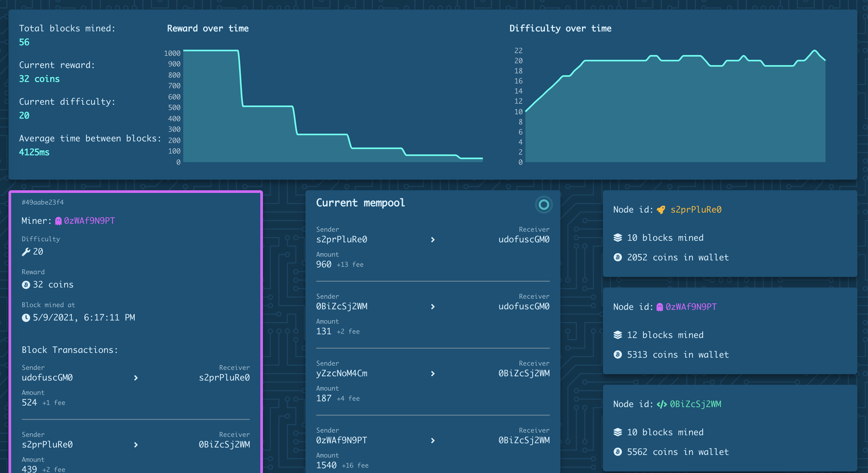The image size is (868, 473).
Task: Open miner link 0zWAf9N9PT in block card
Action: pyautogui.click(x=89, y=221)
